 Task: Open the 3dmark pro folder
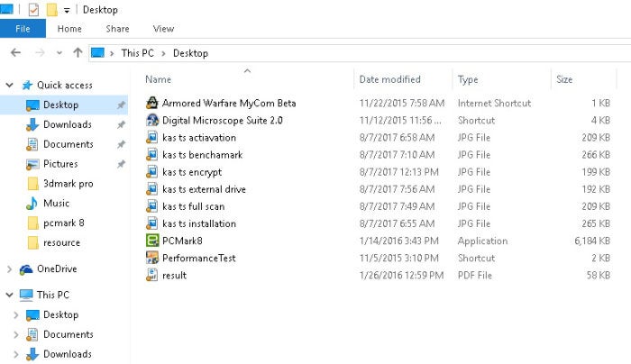click(x=68, y=184)
